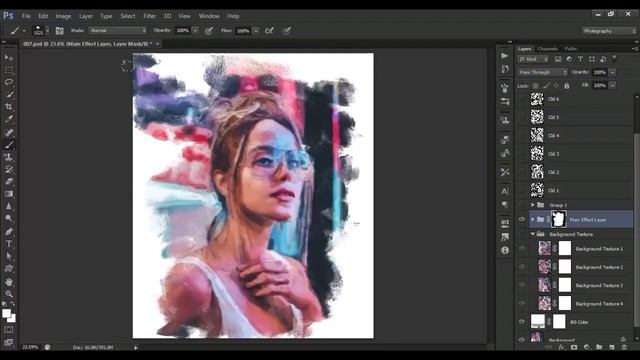Select the Eraser tool
640x360 pixels.
[x=9, y=182]
